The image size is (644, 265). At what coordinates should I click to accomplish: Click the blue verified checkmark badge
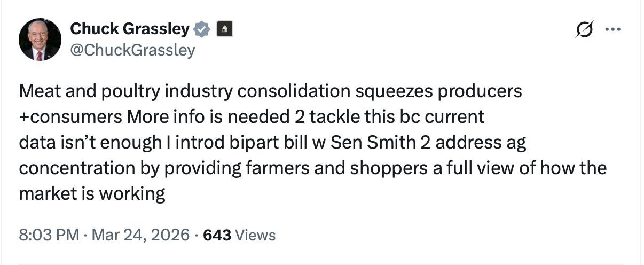pos(201,29)
